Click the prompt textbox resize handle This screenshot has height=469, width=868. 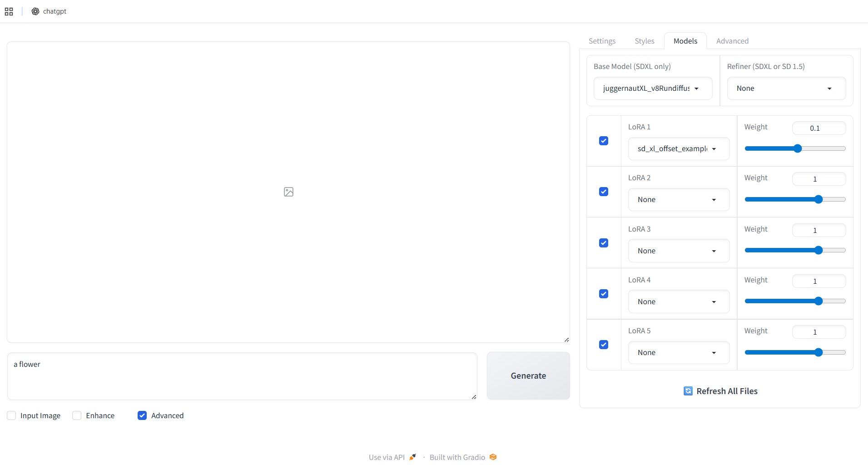[x=474, y=397]
